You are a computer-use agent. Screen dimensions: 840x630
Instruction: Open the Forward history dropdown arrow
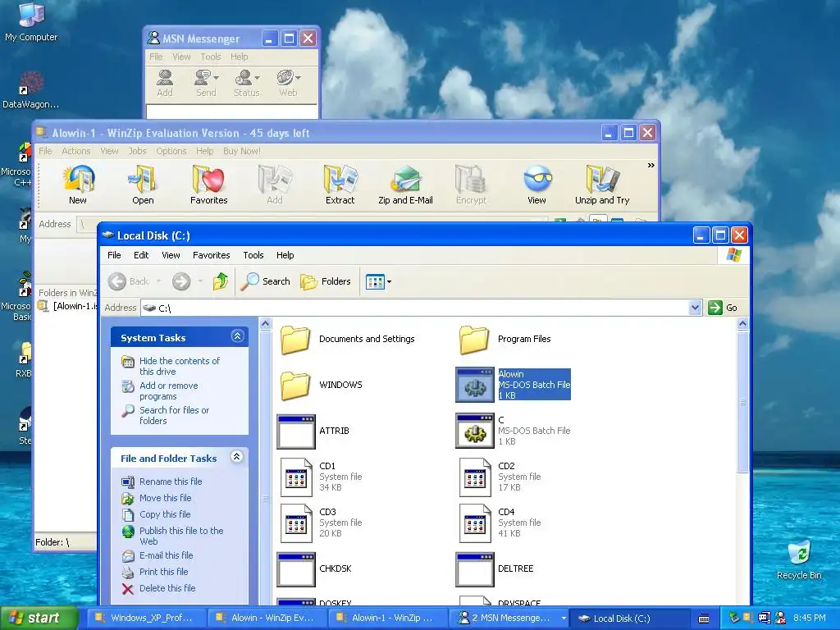click(x=200, y=281)
